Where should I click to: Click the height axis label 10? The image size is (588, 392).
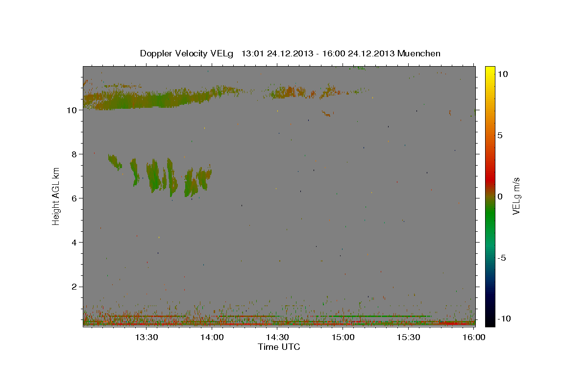pos(73,110)
